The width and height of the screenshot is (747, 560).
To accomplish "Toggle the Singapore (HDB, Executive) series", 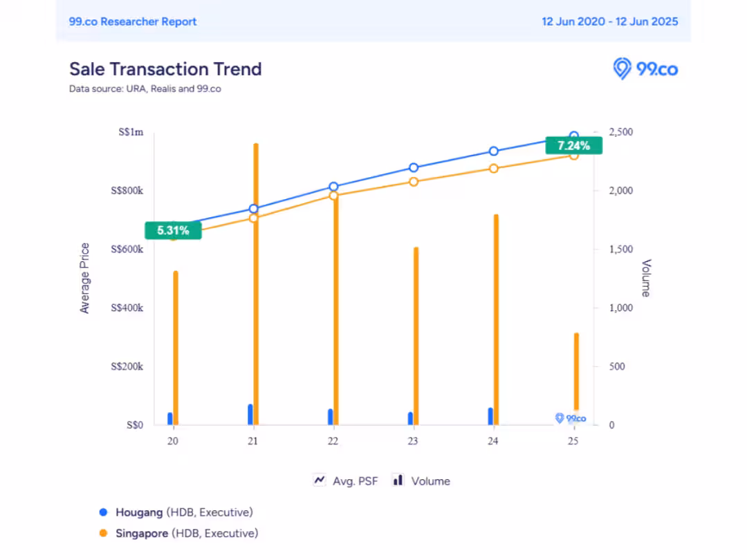I will 178,533.
